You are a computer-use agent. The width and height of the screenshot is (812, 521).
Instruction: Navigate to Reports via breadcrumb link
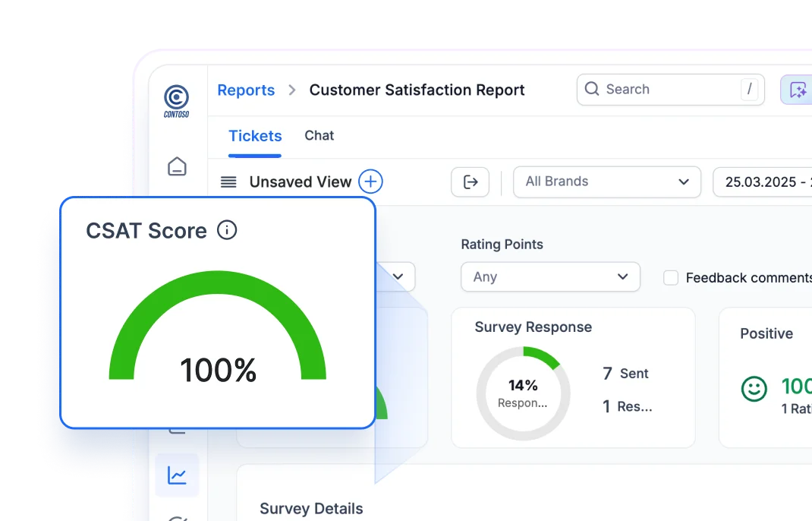pyautogui.click(x=246, y=90)
